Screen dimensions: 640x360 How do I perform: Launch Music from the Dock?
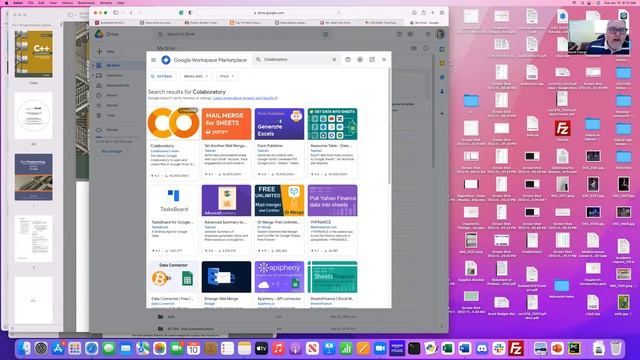(x=278, y=348)
